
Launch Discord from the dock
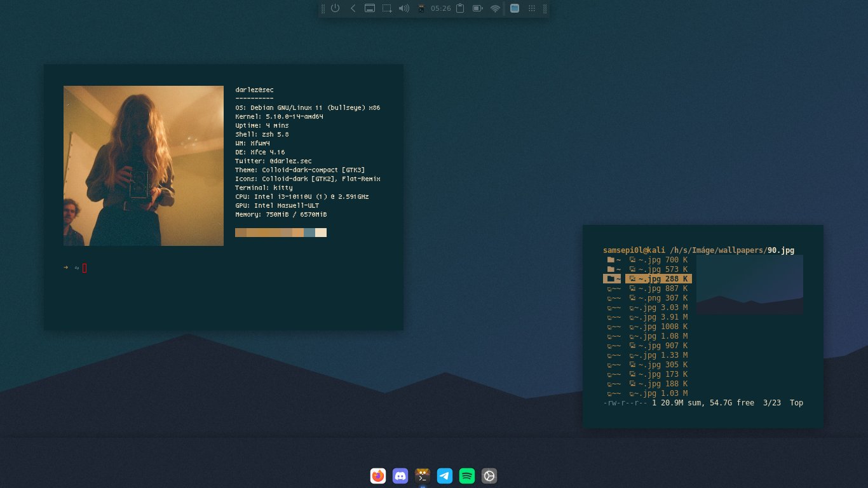pos(400,475)
